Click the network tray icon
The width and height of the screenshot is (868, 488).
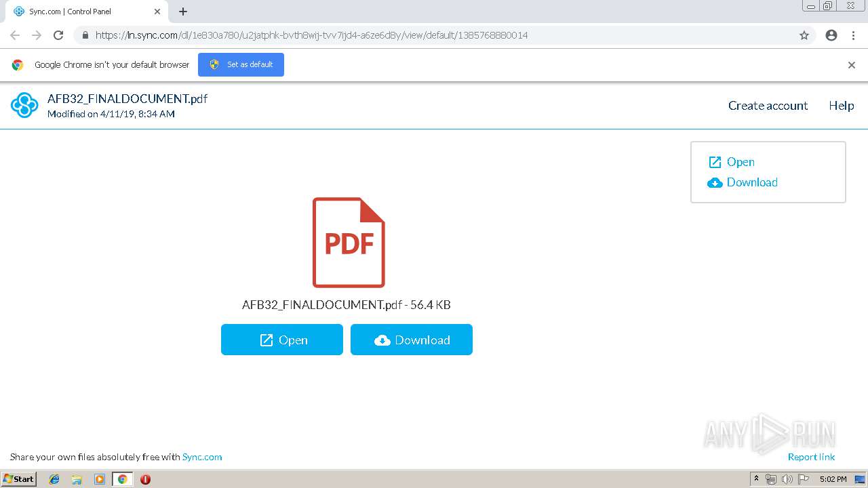770,479
